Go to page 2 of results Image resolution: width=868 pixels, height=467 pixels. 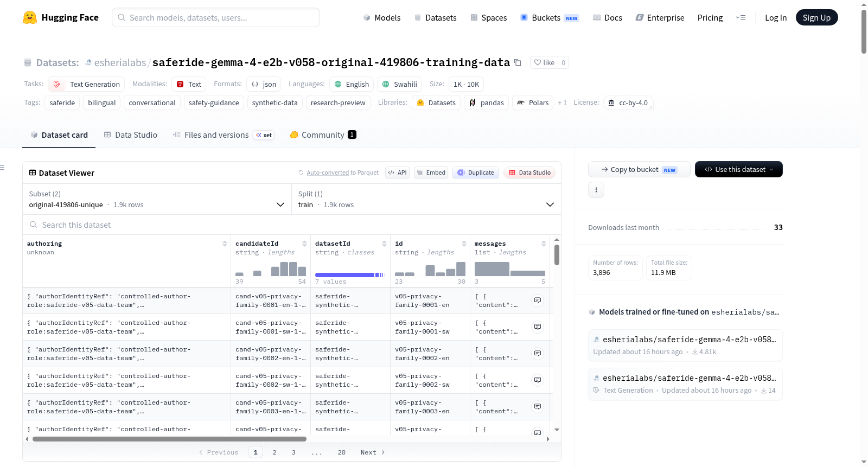click(275, 452)
